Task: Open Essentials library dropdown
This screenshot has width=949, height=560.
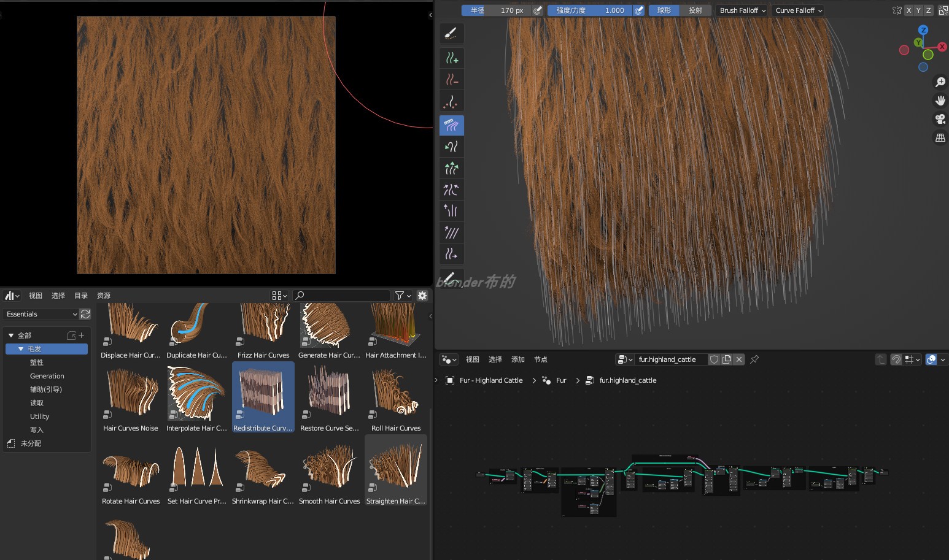Action: 41,314
